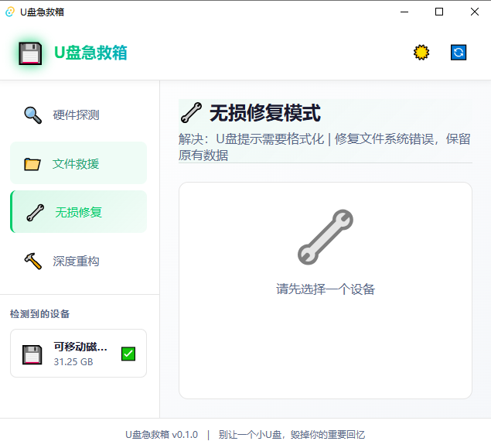
Task: Open the 硬件探测 tab
Action: [76, 115]
